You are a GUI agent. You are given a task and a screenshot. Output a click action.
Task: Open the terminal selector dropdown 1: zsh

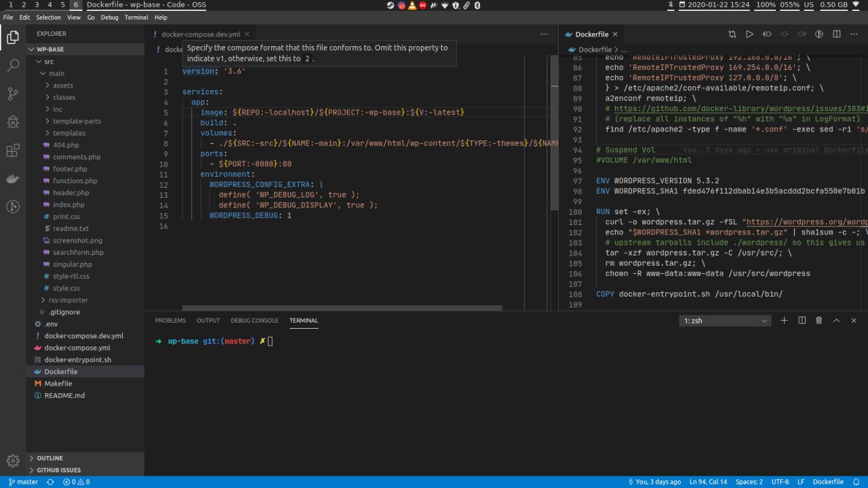coord(726,321)
